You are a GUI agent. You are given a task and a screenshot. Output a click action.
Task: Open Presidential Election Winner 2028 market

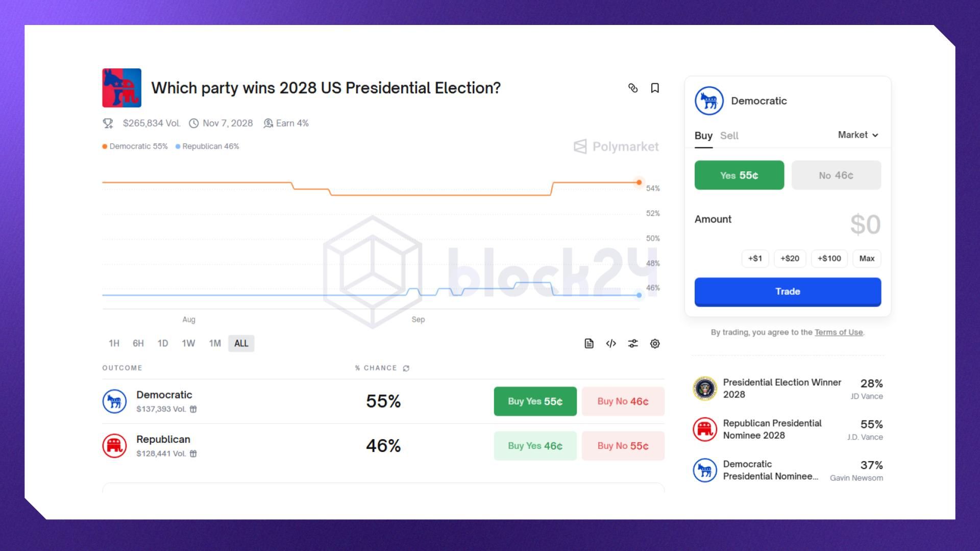pyautogui.click(x=781, y=388)
